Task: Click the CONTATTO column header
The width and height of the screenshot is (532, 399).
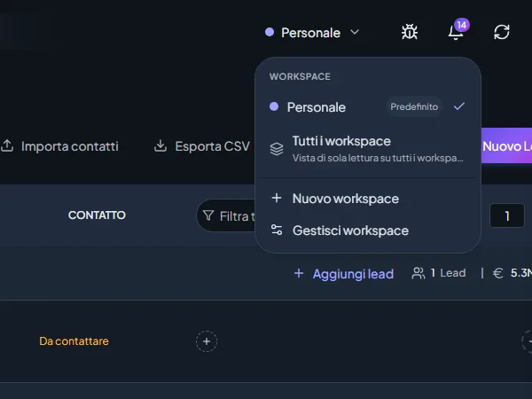Action: point(97,215)
